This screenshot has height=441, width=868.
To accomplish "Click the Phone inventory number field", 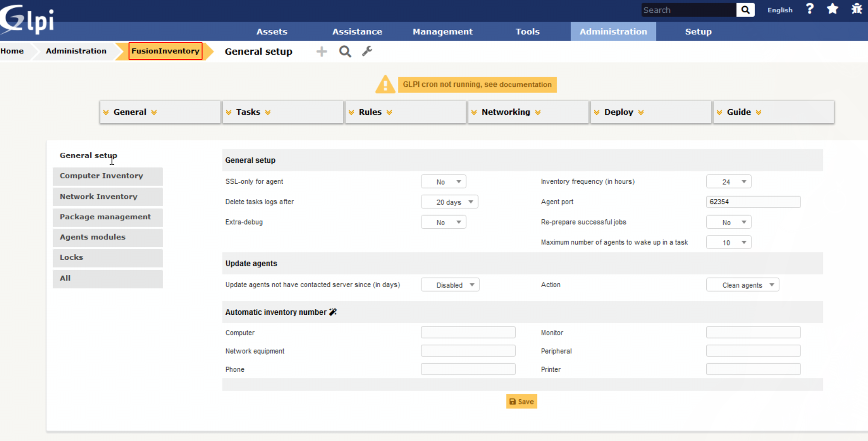I will [x=468, y=369].
